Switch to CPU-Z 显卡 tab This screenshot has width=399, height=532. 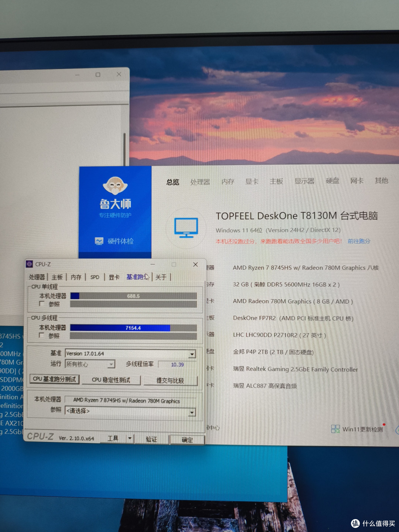(x=114, y=277)
